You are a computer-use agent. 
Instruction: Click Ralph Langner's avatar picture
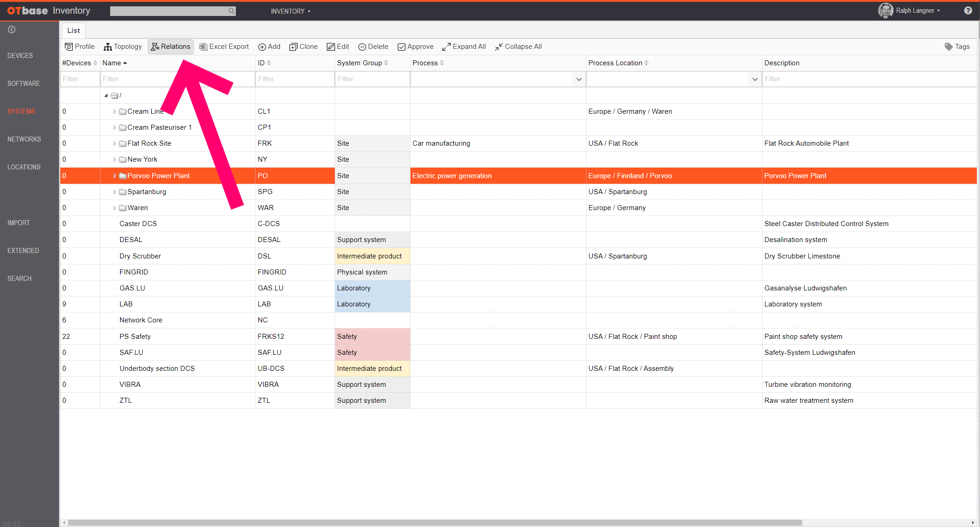pos(885,11)
